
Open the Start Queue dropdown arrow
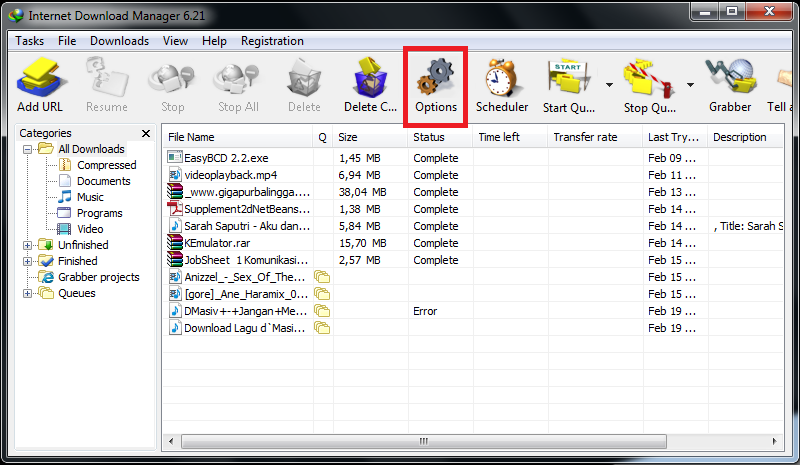[x=609, y=85]
